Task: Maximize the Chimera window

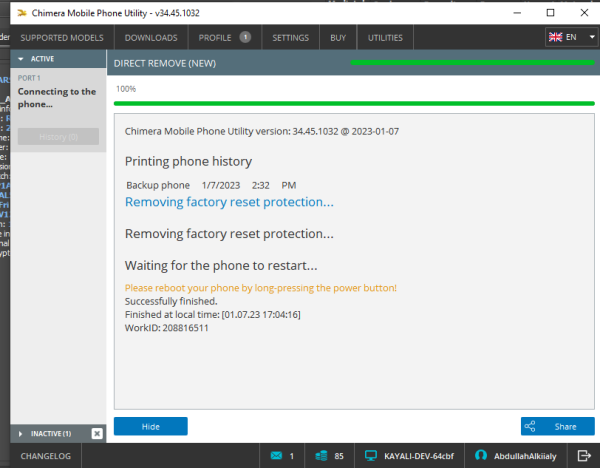Action: tap(550, 13)
